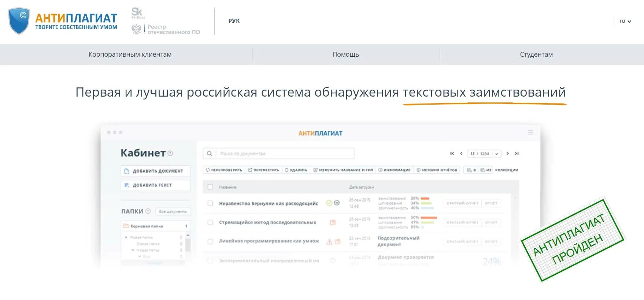Go to the first page of documents
Image resolution: width=644 pixels, height=300 pixels.
click(452, 154)
